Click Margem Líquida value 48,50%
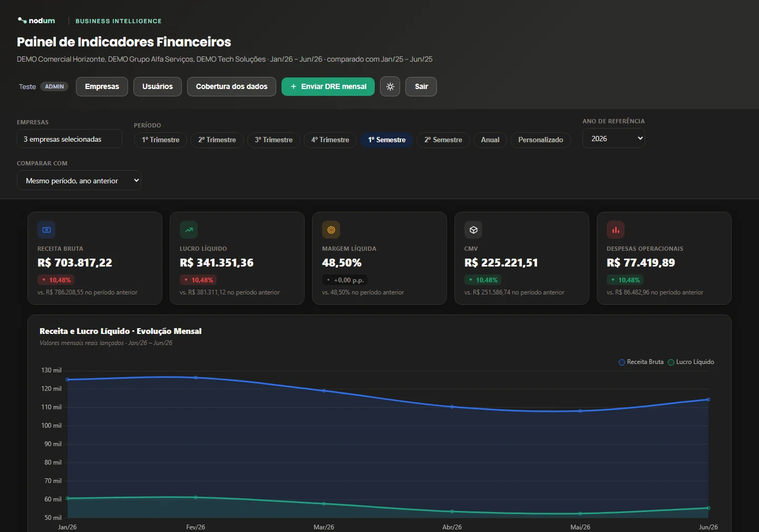This screenshot has width=759, height=532. pos(342,262)
